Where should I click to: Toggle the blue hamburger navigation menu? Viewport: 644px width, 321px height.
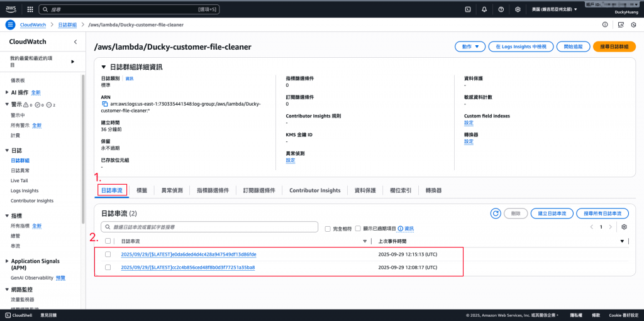pyautogui.click(x=10, y=24)
